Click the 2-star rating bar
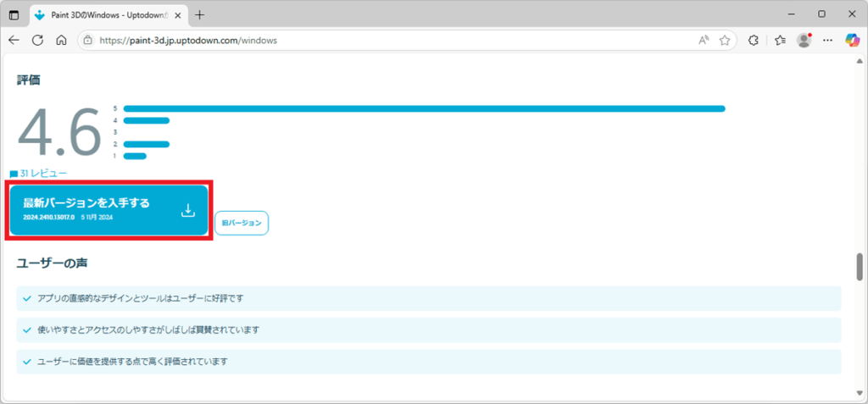 coord(146,144)
